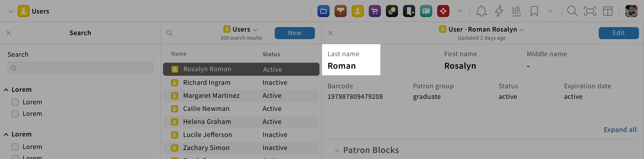
Task: Open the red checkered app icon
Action: [443, 11]
